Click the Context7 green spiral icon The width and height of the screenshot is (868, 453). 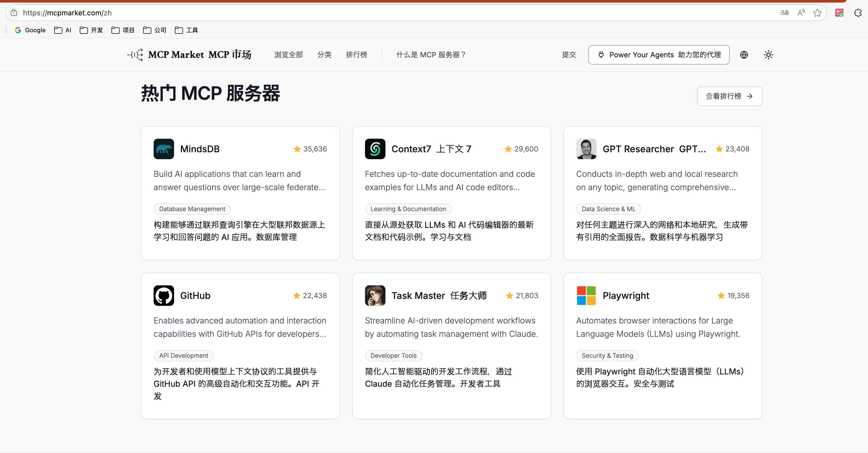[x=375, y=149]
